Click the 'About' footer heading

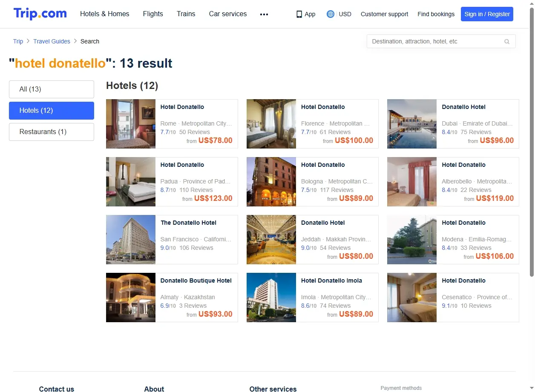154,389
